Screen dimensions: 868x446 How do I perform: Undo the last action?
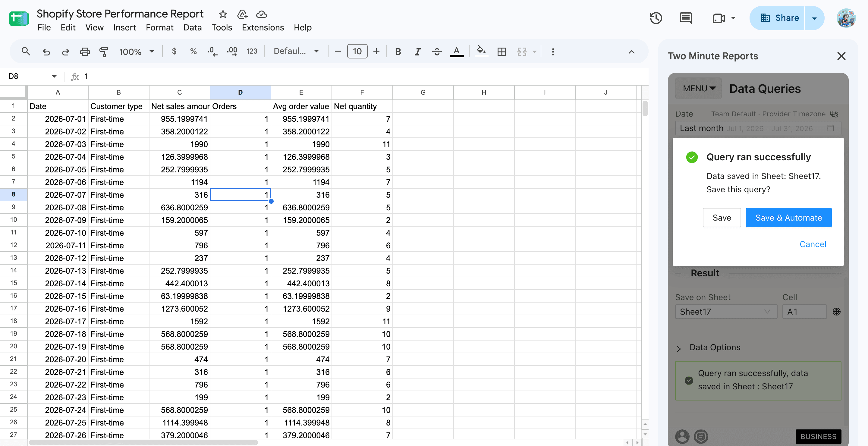46,52
